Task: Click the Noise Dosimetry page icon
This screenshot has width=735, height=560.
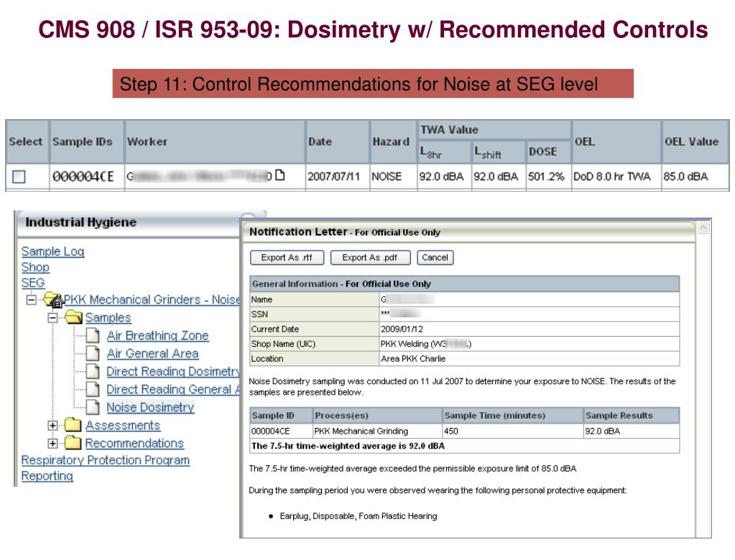Action: [x=93, y=407]
